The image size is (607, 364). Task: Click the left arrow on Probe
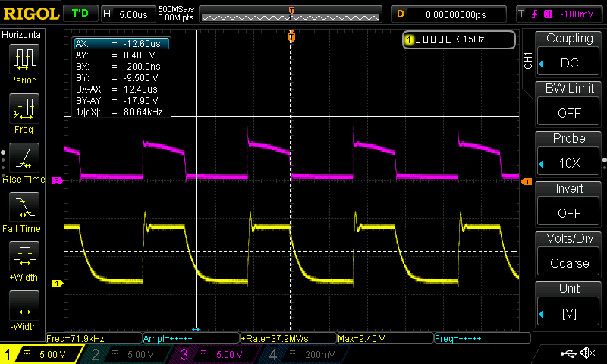[x=542, y=164]
